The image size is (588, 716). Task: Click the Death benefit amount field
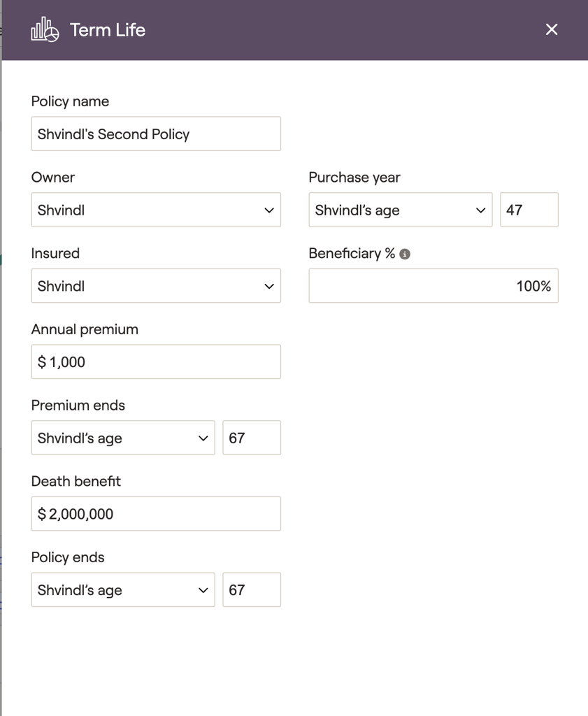[x=156, y=514]
